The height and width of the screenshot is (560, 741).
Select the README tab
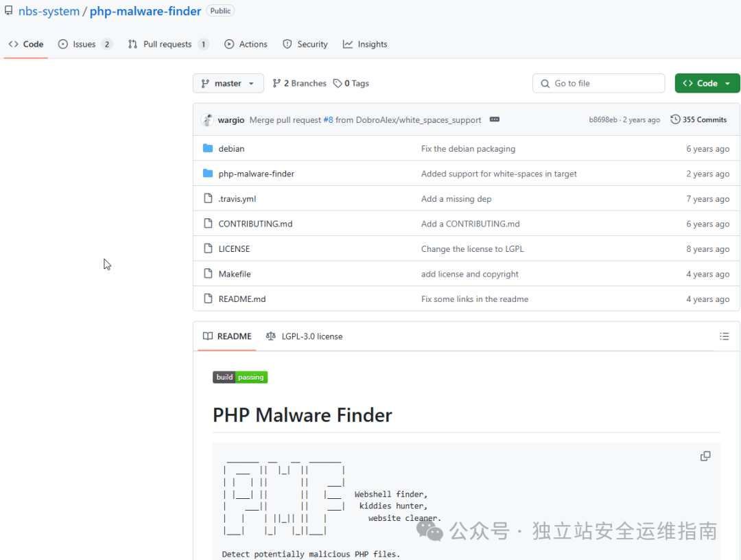(x=227, y=336)
